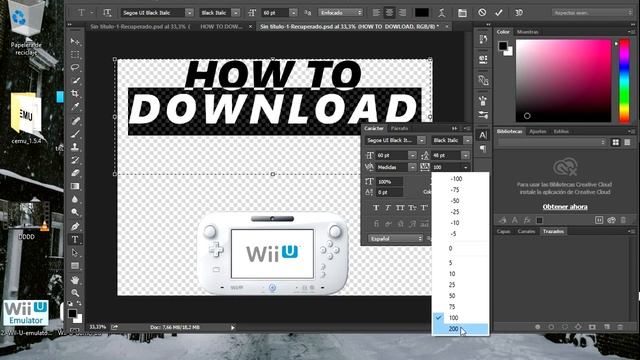Choose tracking value 200
This screenshot has height=360, width=640.
[460, 329]
